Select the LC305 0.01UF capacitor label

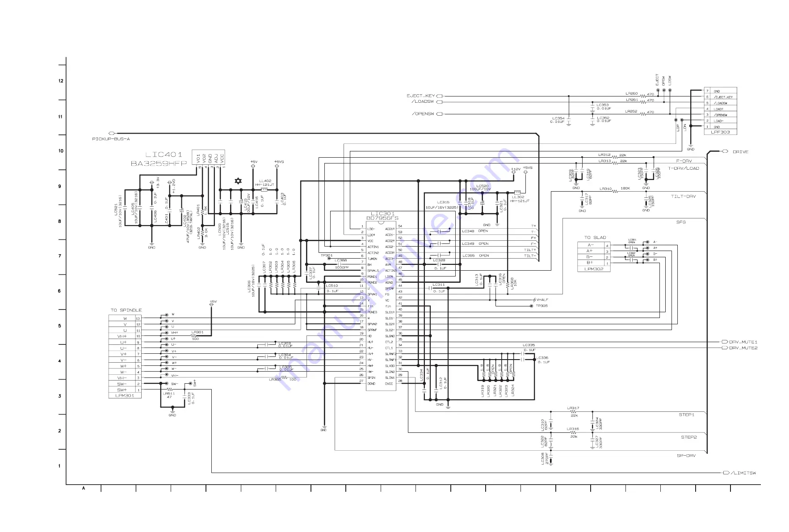coord(286,368)
